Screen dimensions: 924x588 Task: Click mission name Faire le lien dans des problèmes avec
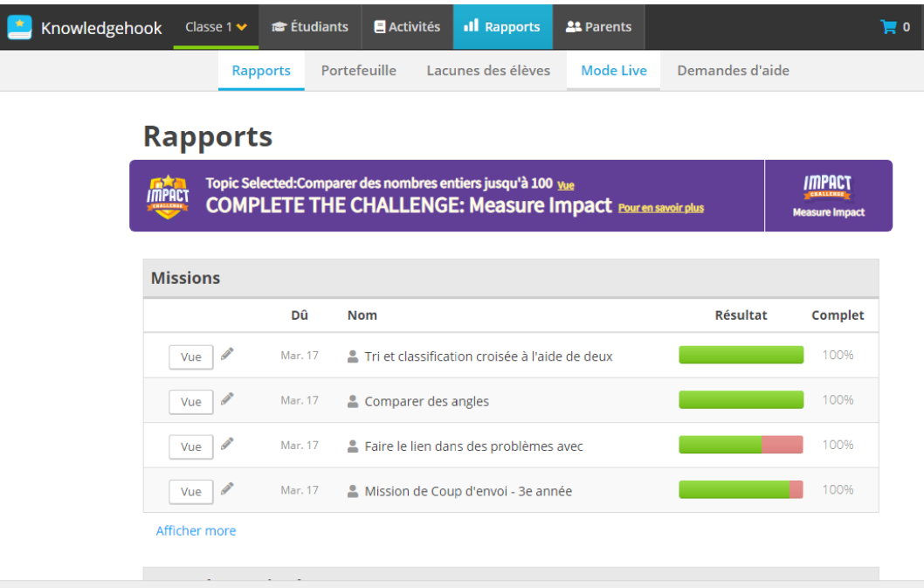click(473, 446)
